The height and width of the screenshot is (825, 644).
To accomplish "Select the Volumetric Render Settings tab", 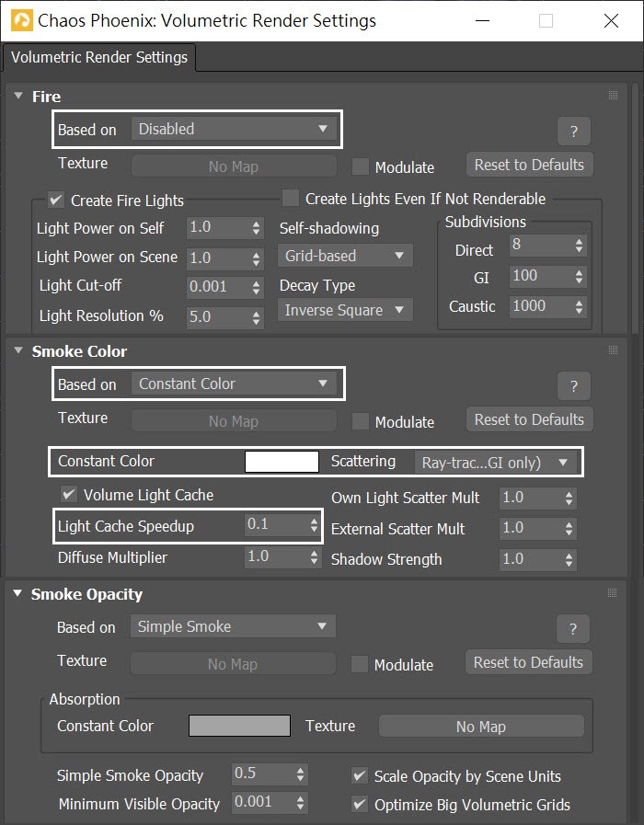I will (99, 57).
